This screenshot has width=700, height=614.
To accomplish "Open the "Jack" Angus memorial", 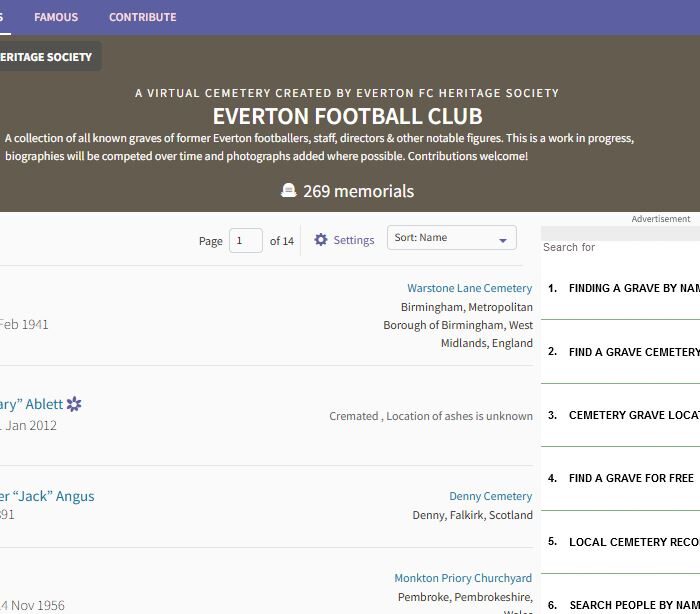I will coord(47,496).
